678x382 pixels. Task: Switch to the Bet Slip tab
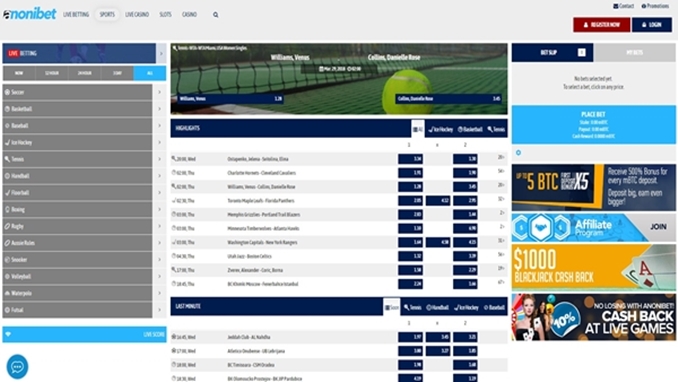(553, 52)
